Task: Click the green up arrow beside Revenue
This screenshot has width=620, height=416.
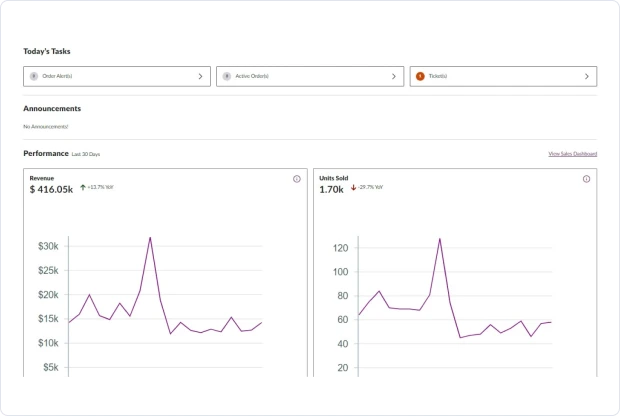Action: (x=83, y=187)
